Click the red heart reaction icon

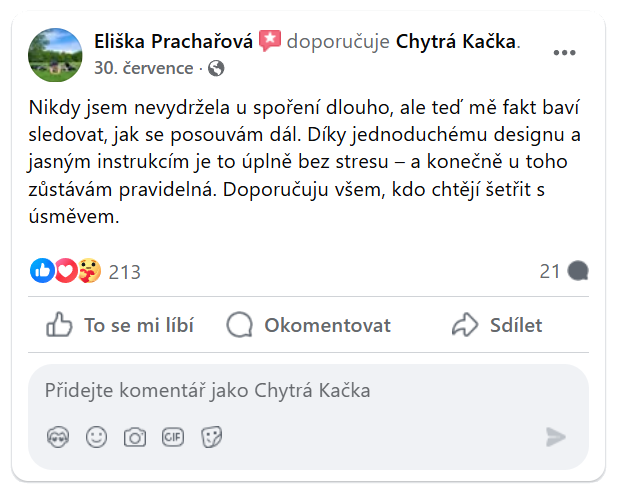pos(66,270)
